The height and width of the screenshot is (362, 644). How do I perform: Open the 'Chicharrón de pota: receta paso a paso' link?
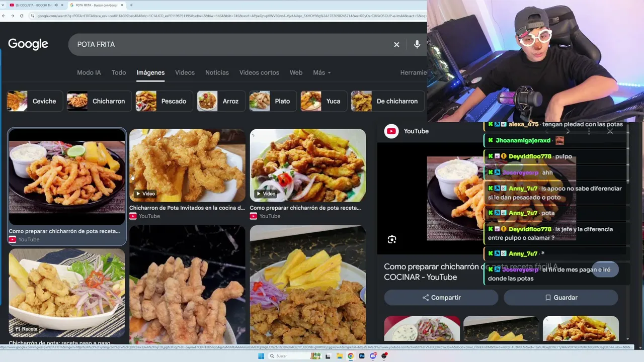point(59,343)
